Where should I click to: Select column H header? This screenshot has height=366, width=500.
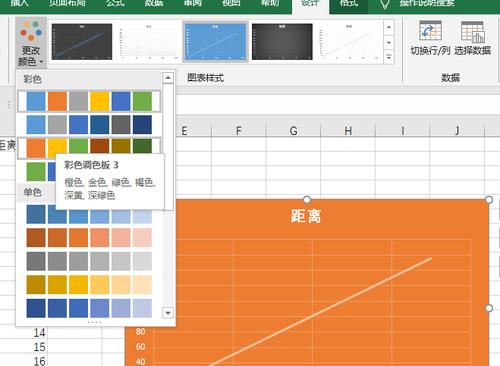coord(348,130)
